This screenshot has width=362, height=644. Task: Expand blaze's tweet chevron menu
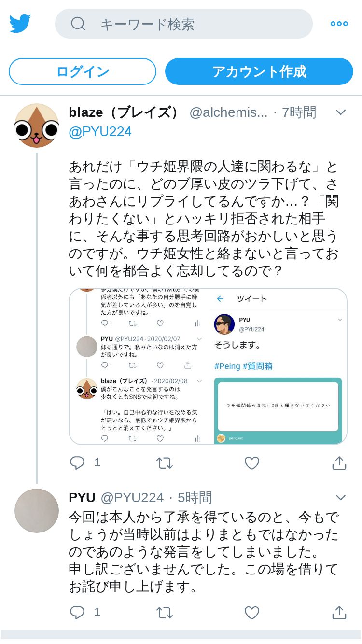tap(341, 112)
